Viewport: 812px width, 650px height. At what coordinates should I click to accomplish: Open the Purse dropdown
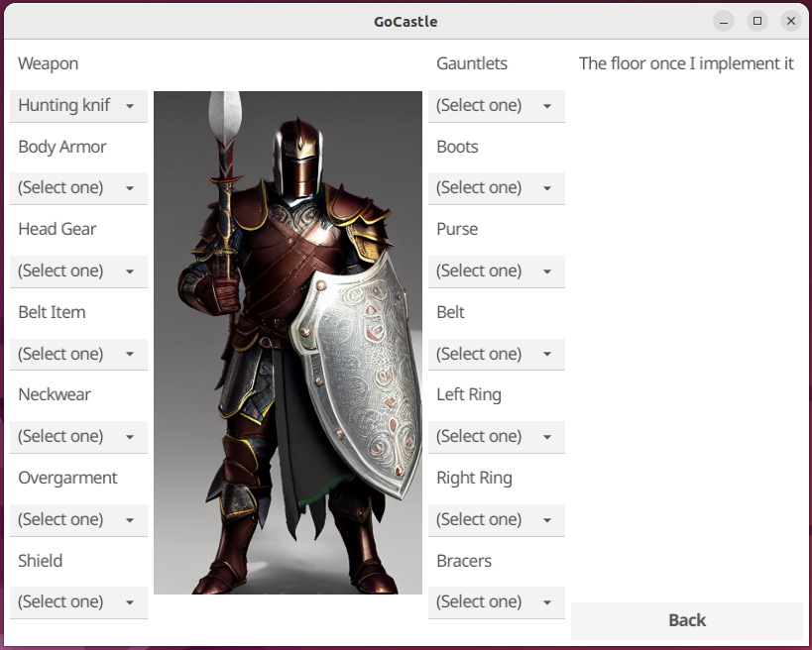pyautogui.click(x=496, y=271)
